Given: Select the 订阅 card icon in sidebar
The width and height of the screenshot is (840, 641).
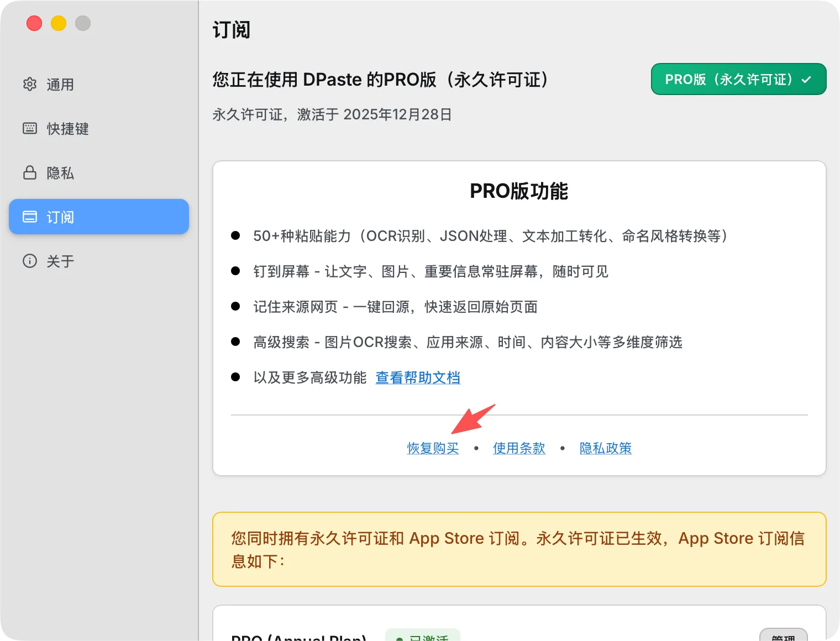Looking at the screenshot, I should [x=30, y=217].
